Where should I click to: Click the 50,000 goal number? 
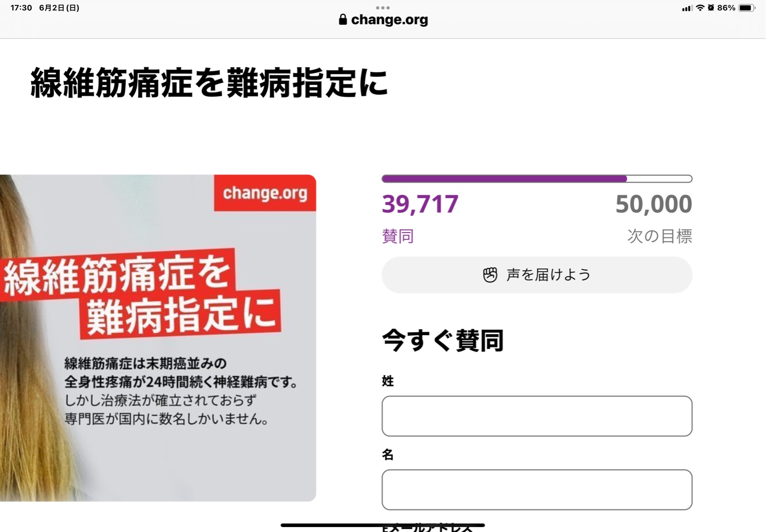[x=653, y=204]
